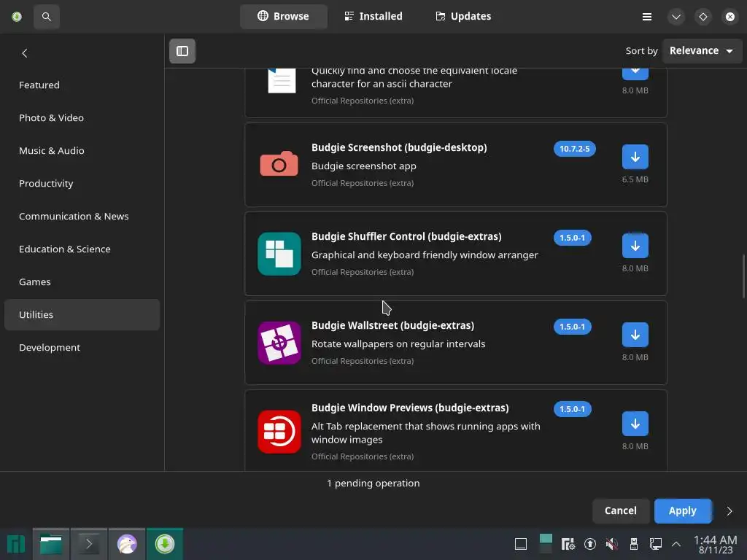Select Communication & News category
747x560 pixels.
82,216
